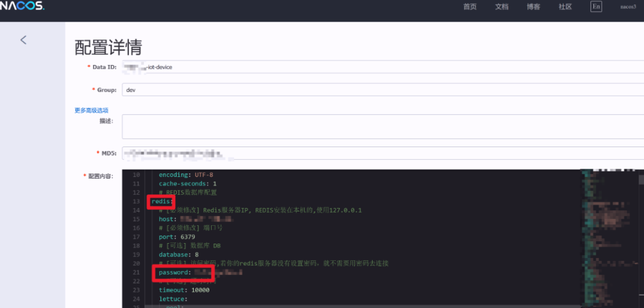Viewport: 644px width, 308px height.
Task: Click the 描述 description text area
Action: pos(383,127)
